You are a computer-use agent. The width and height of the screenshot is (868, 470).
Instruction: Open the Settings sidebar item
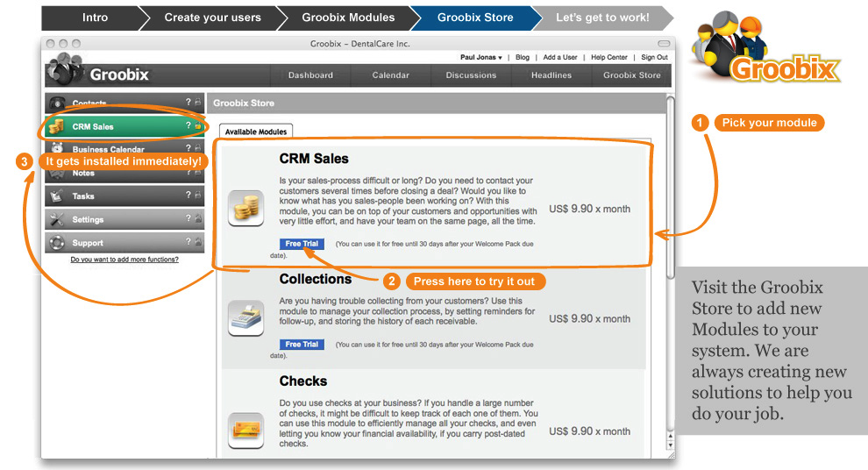[125, 219]
